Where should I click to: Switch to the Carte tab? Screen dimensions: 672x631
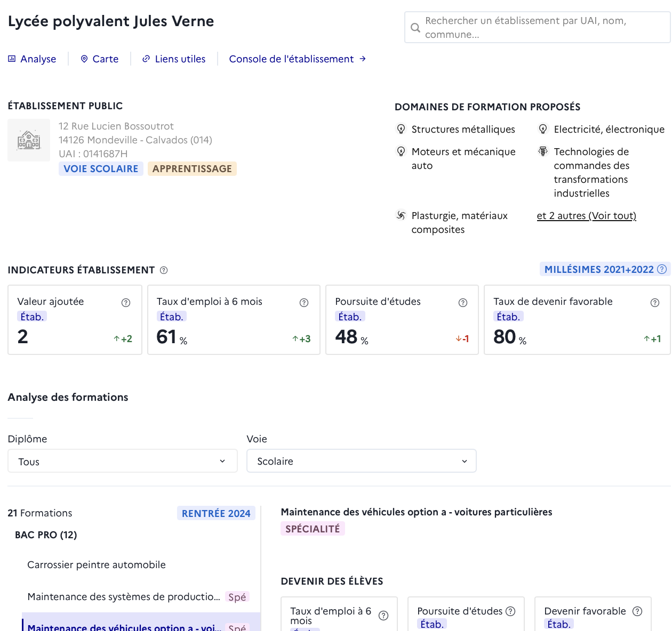100,59
